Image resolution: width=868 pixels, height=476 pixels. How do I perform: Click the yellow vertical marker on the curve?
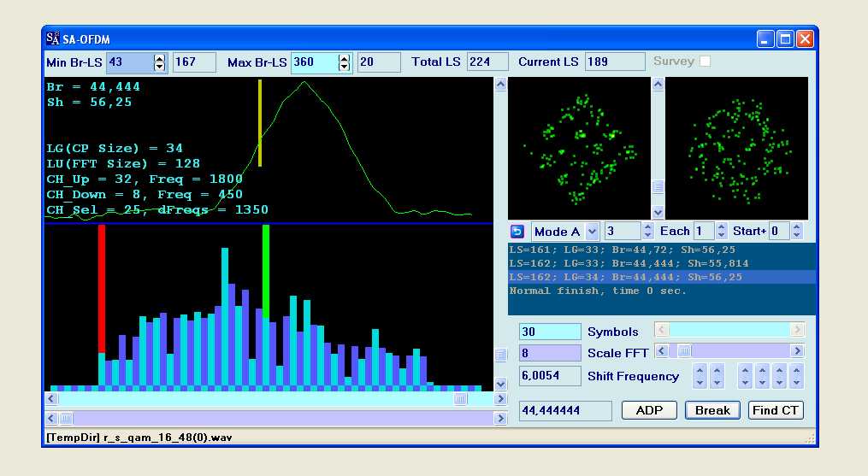(x=260, y=123)
